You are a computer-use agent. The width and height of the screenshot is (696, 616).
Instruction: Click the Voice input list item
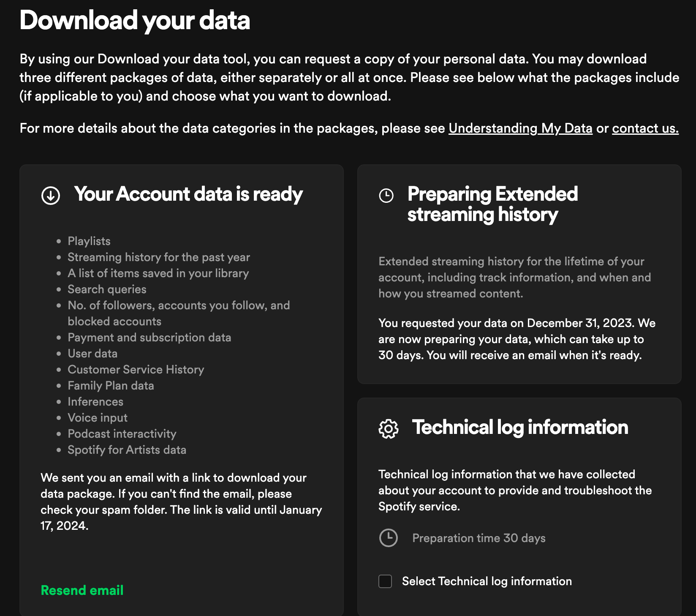coord(98,418)
